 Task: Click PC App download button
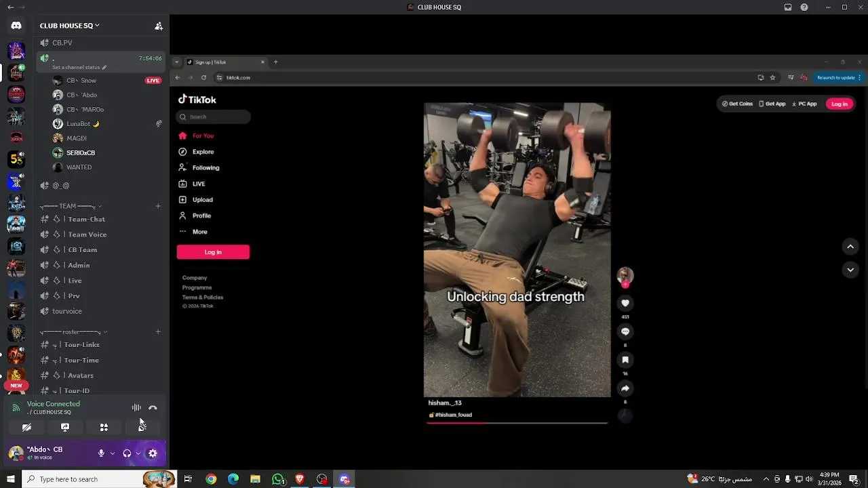804,104
